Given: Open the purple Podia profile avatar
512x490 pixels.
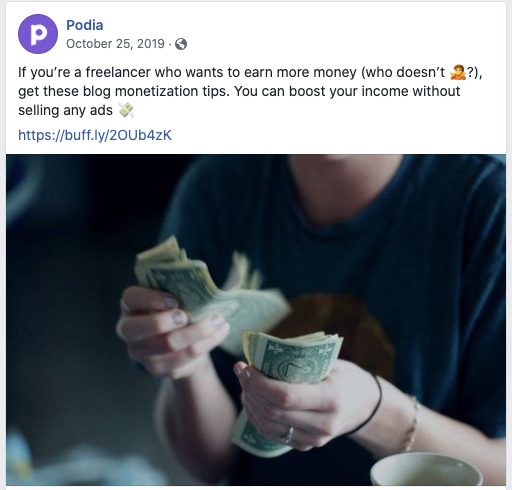Looking at the screenshot, I should coord(38,34).
